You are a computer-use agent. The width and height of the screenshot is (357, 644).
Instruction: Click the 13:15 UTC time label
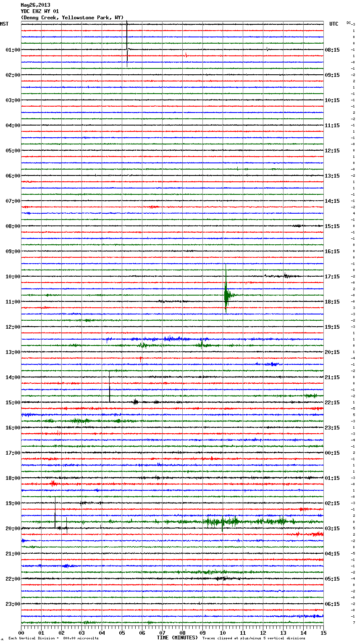(332, 176)
